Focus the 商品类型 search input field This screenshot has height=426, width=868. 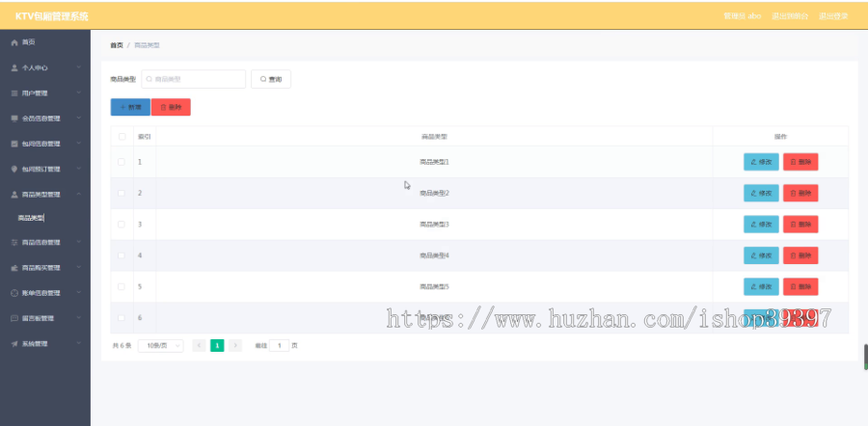[193, 79]
